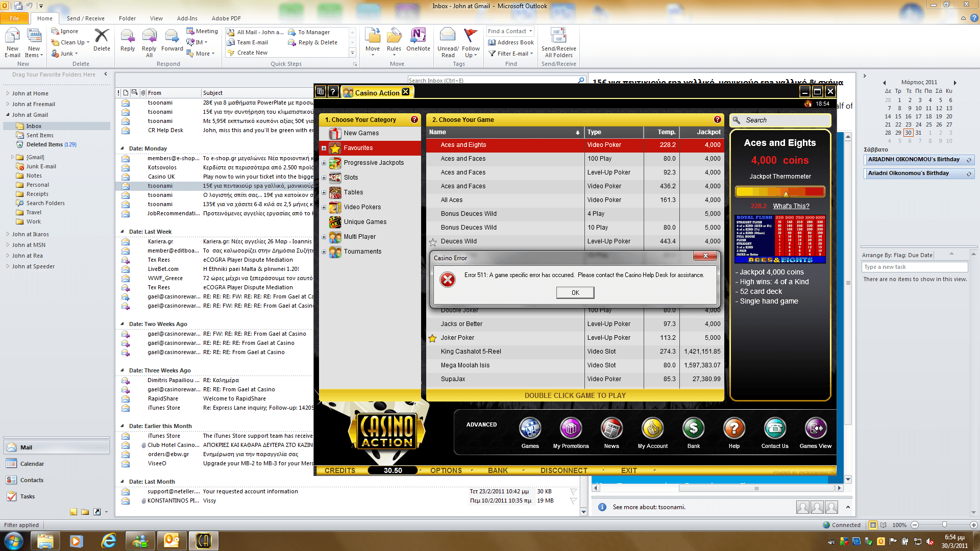
Task: Sort games by Name column header
Action: click(x=504, y=132)
